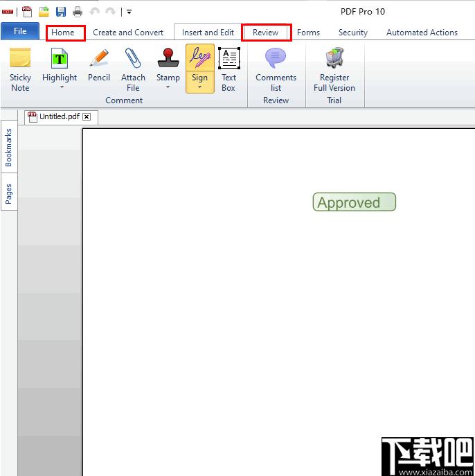The width and height of the screenshot is (475, 476).
Task: Select the Stamp tool
Action: pyautogui.click(x=168, y=64)
